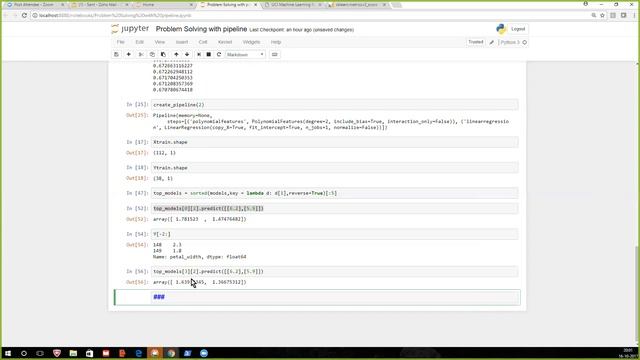Screen dimensions: 640x360
Task: Click the Python logo icon
Action: (501, 29)
